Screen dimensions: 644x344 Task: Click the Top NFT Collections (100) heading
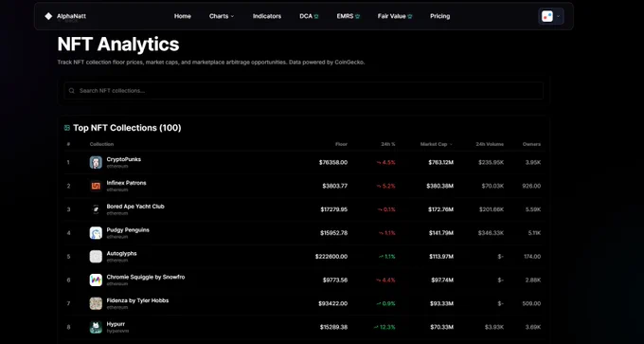pos(127,128)
